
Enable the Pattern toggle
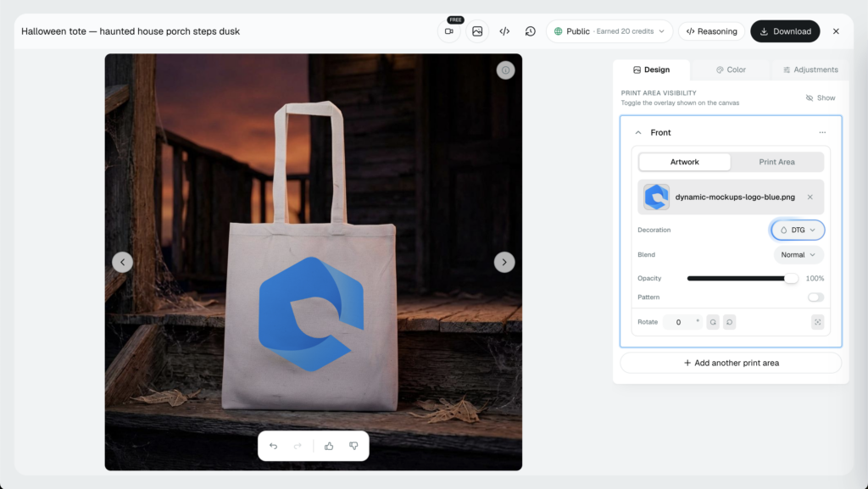click(815, 297)
